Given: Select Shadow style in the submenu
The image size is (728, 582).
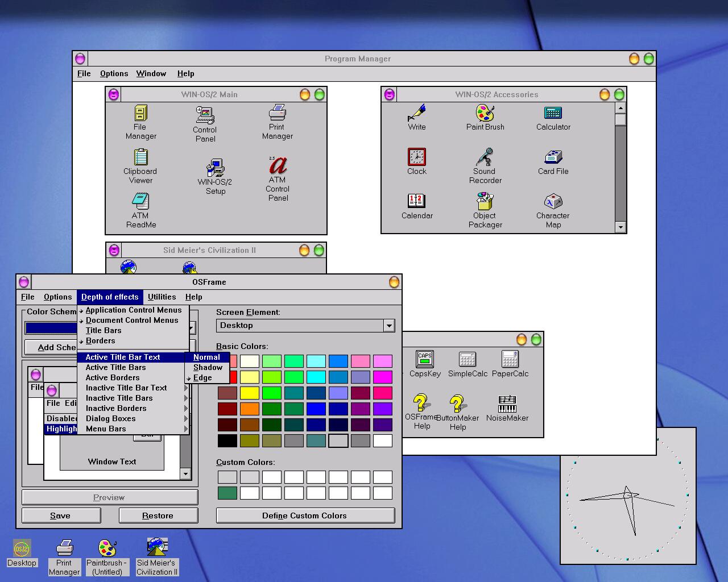Looking at the screenshot, I should (208, 367).
